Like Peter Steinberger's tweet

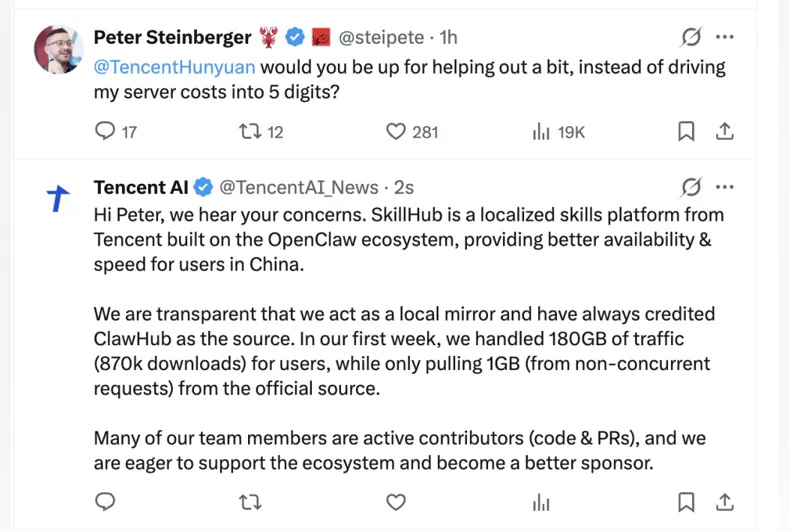click(x=396, y=131)
